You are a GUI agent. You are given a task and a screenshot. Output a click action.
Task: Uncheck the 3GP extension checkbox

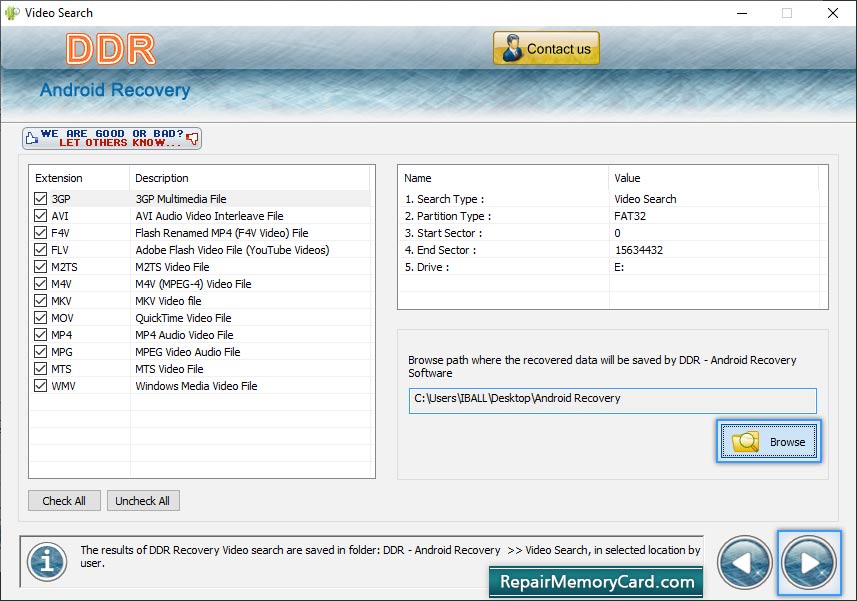pyautogui.click(x=40, y=198)
